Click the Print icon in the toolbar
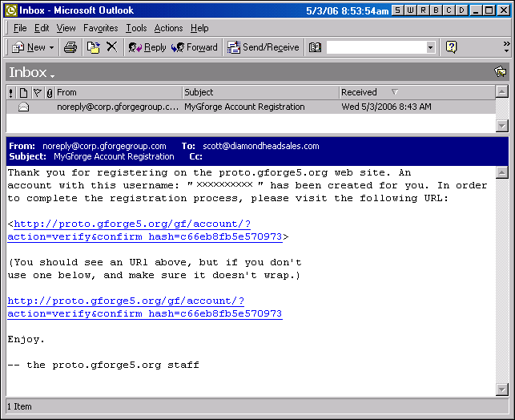This screenshot has height=420, width=515. (70, 47)
